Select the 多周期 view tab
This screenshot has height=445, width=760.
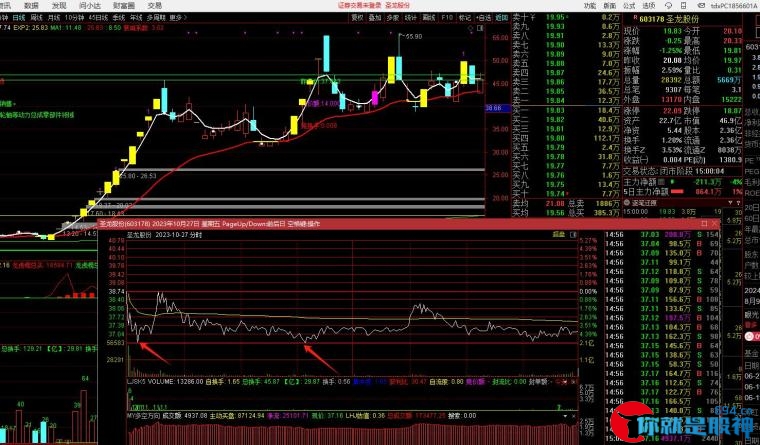click(x=157, y=17)
